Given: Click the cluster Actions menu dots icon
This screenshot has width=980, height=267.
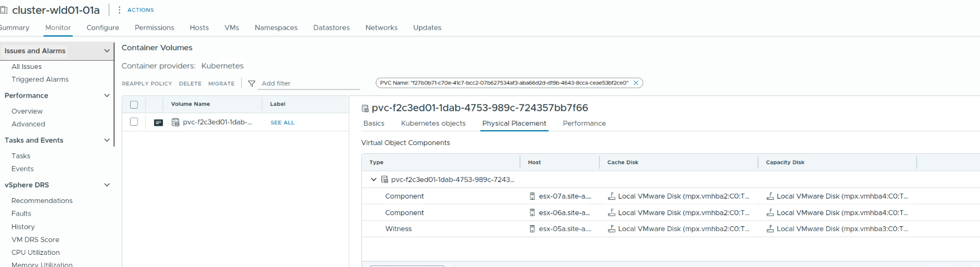Looking at the screenshot, I should [120, 10].
